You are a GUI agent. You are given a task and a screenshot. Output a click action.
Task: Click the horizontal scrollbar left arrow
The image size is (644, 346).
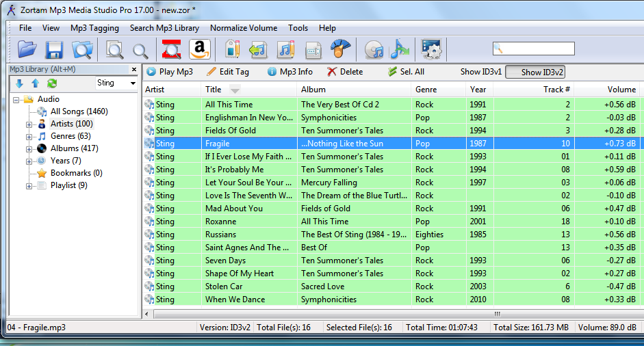click(x=147, y=315)
